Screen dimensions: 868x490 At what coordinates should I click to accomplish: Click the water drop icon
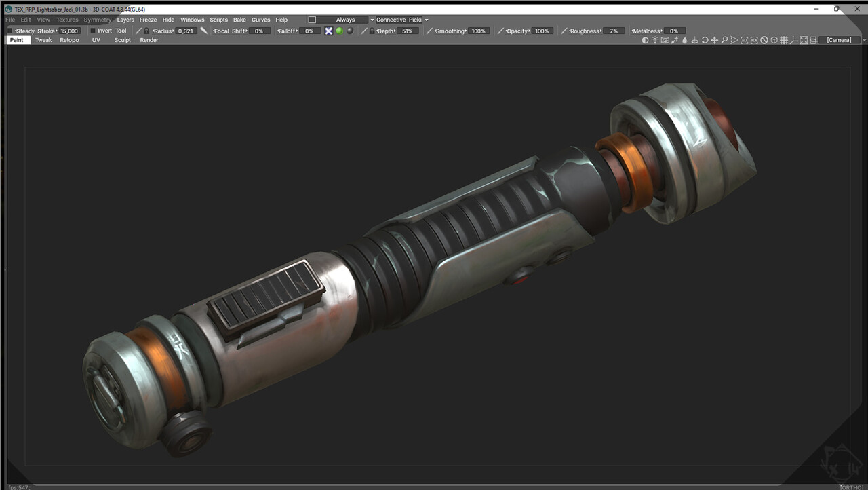tap(685, 40)
